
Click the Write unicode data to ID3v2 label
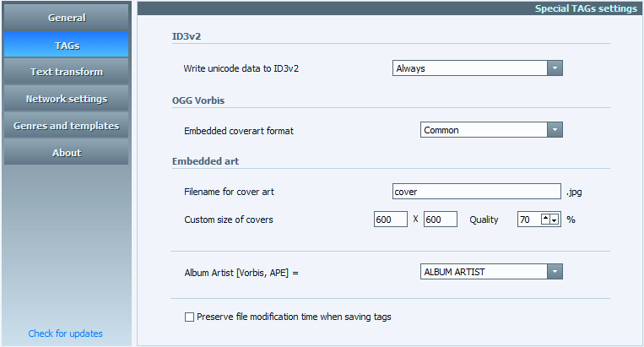pyautogui.click(x=241, y=68)
